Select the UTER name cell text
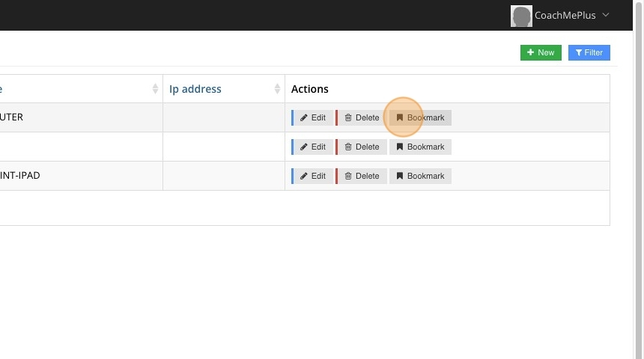 11,117
